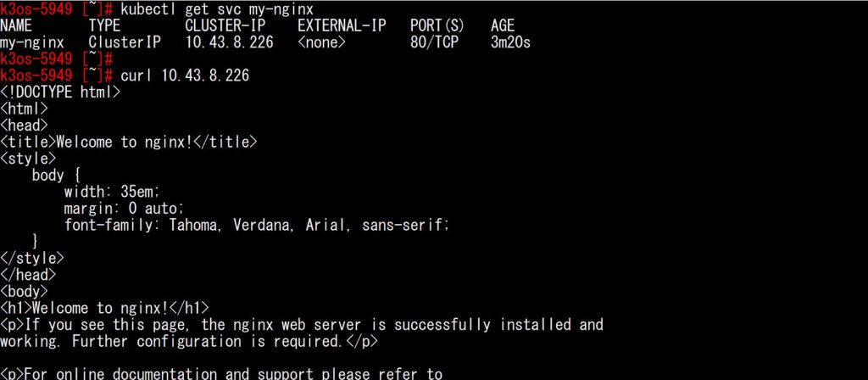Click the empty k3os-5949 prompt line
The image size is (868, 380).
pos(57,59)
